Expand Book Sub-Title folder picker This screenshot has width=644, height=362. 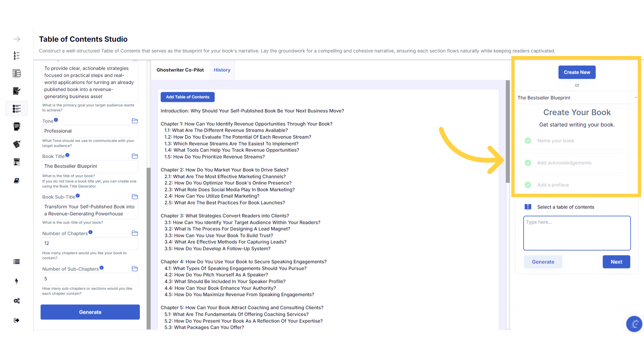coord(135,197)
